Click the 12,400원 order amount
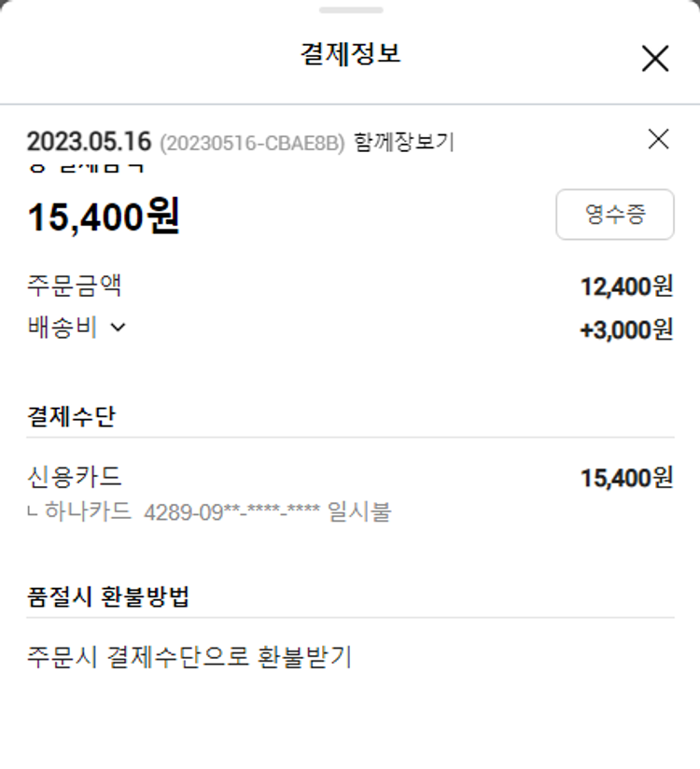This screenshot has width=700, height=769. (x=626, y=287)
